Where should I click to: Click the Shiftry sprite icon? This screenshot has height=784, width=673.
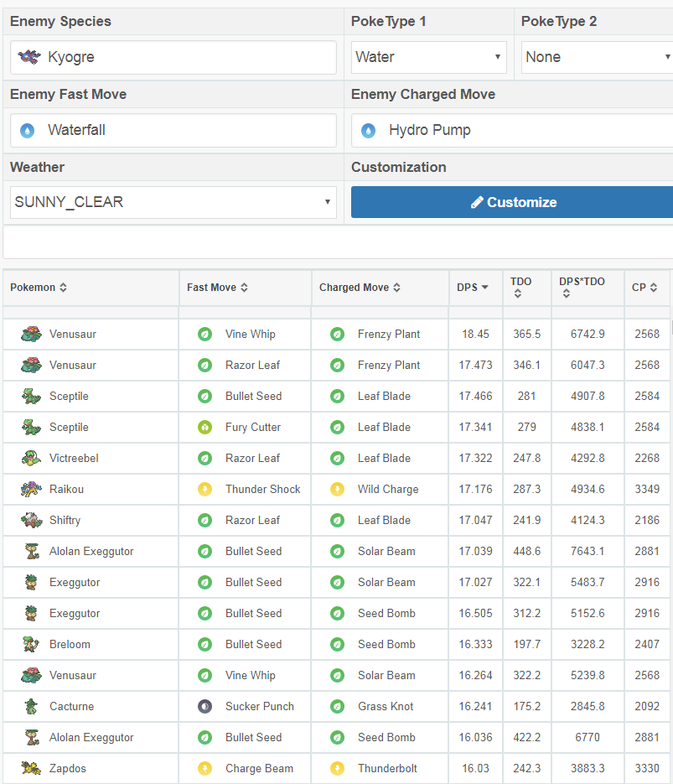pos(32,520)
